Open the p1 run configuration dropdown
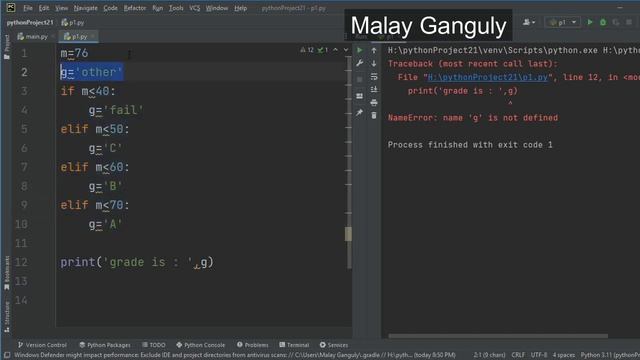The height and width of the screenshot is (360, 640). pos(563,22)
